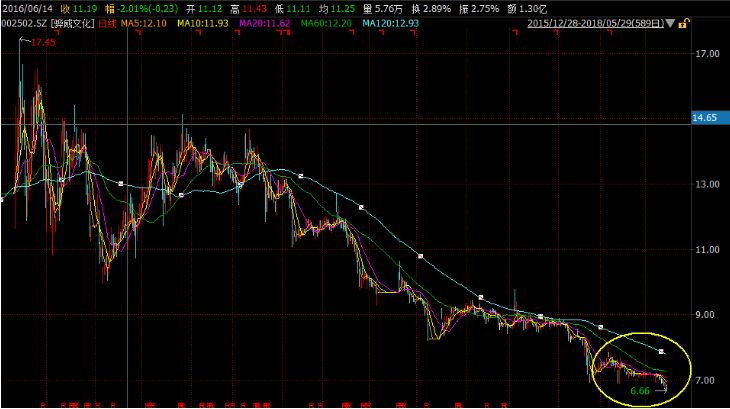Click the MA20:11.62 indicator label
The height and width of the screenshot is (409, 730).
click(264, 23)
